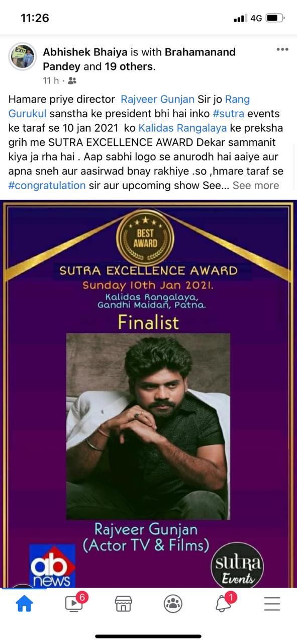
Task: Open the Rang Gurukul page link
Action: (x=129, y=106)
